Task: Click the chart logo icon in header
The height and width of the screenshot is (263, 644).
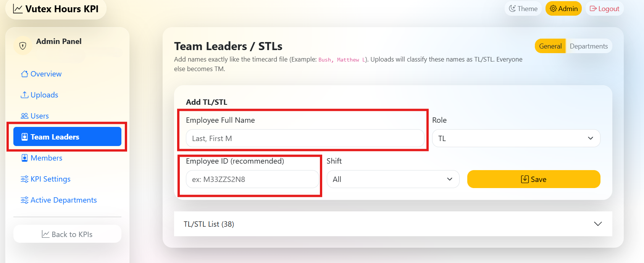Action: (x=18, y=9)
